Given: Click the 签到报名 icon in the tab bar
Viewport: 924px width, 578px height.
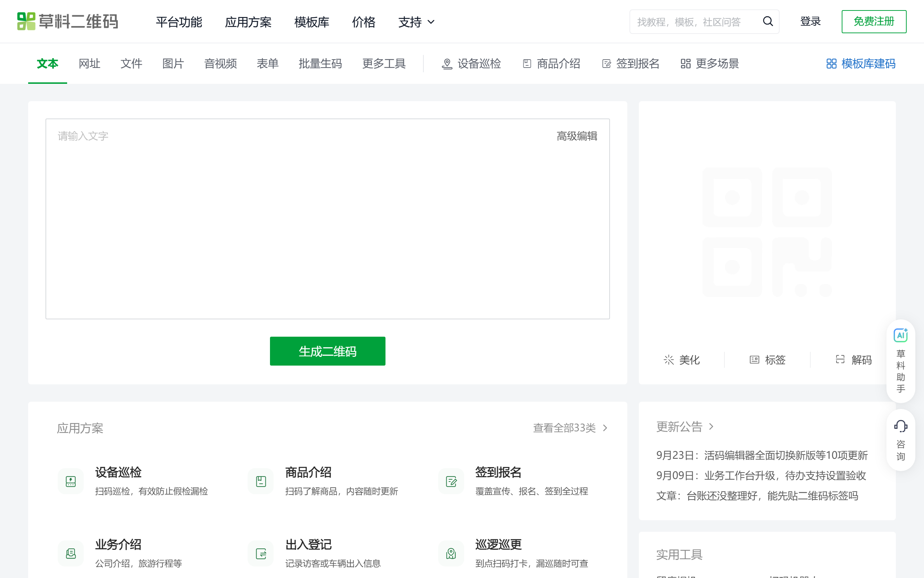Looking at the screenshot, I should (606, 64).
